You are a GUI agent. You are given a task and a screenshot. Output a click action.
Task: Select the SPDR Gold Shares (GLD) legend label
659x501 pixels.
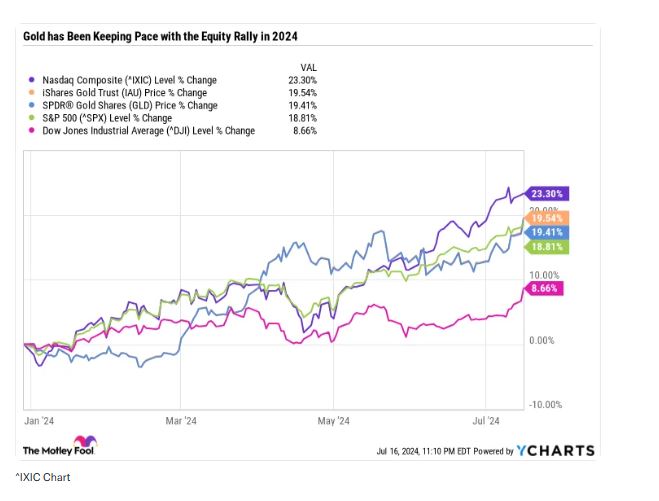pyautogui.click(x=129, y=106)
